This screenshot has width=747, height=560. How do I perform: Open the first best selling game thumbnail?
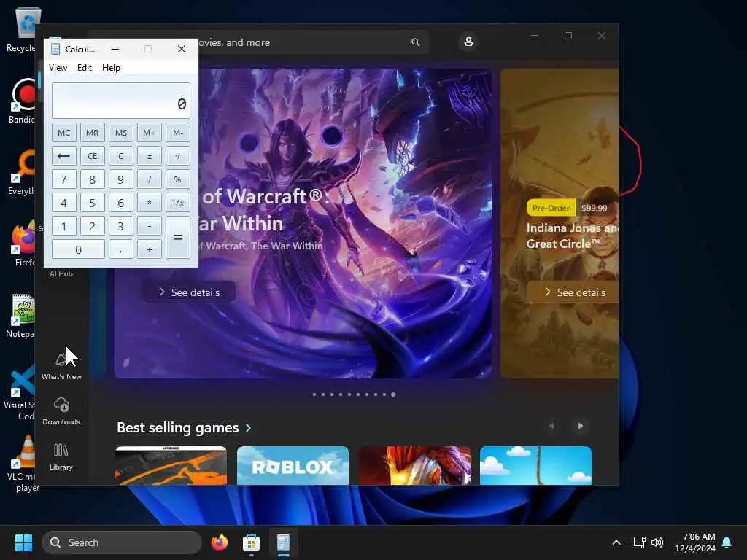171,466
